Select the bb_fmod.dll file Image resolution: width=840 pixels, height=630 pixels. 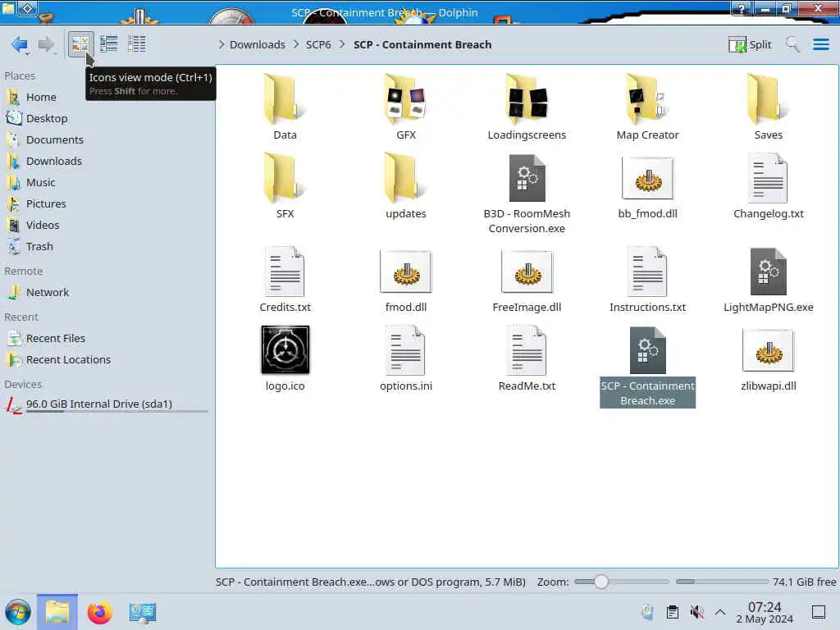pyautogui.click(x=648, y=186)
